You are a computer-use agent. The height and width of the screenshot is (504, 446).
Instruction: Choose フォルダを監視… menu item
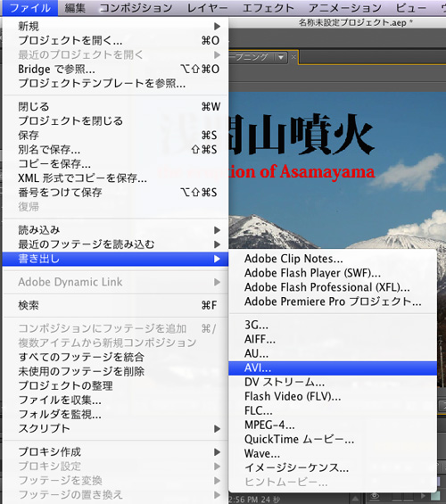115,414
